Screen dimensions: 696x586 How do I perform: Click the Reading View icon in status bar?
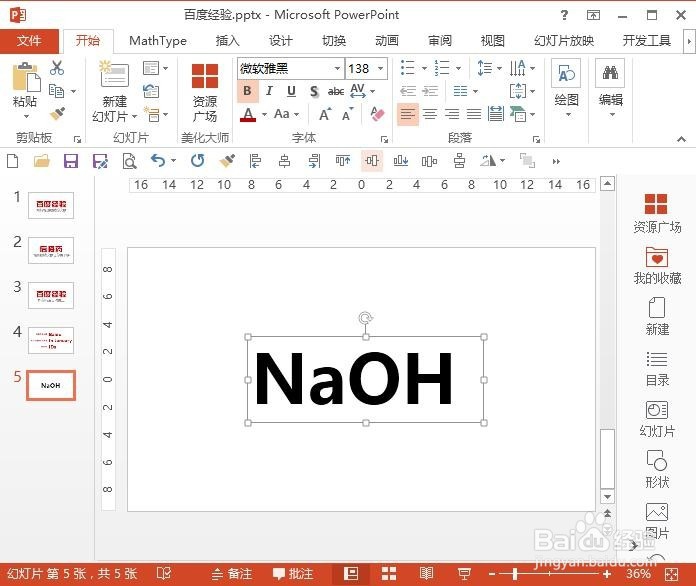426,574
